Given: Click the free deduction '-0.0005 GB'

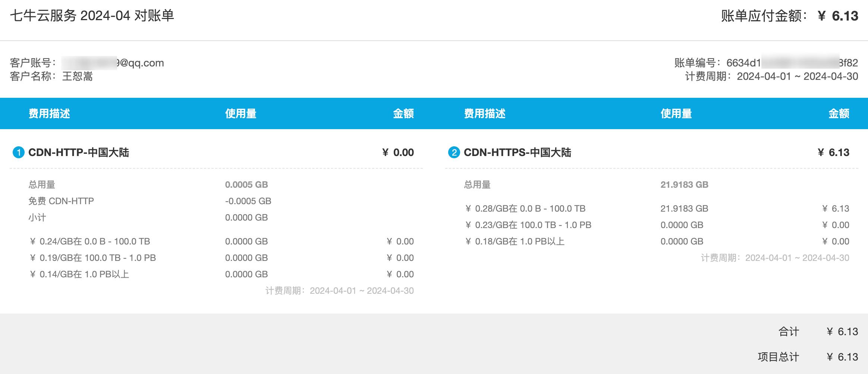Looking at the screenshot, I should point(248,201).
